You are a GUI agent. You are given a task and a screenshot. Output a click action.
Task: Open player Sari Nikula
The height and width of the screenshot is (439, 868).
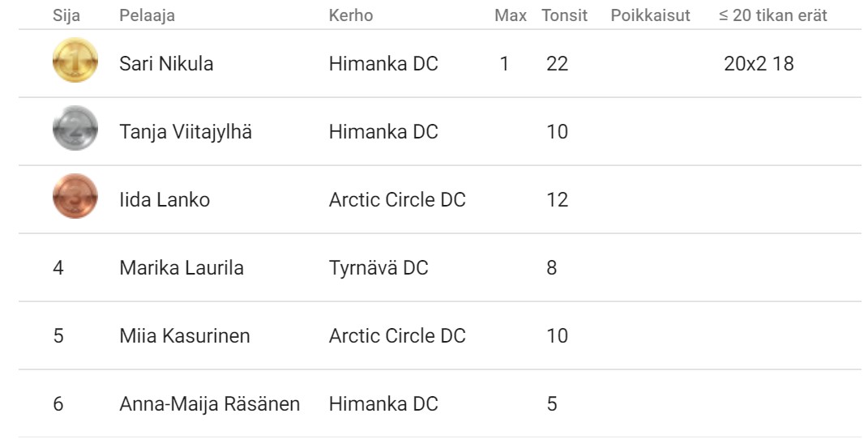point(166,64)
